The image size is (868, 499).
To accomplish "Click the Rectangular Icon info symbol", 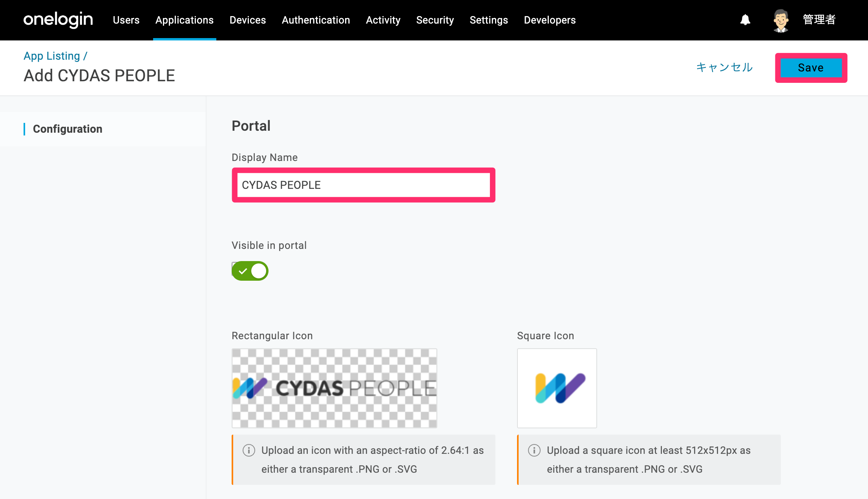I will pos(249,450).
